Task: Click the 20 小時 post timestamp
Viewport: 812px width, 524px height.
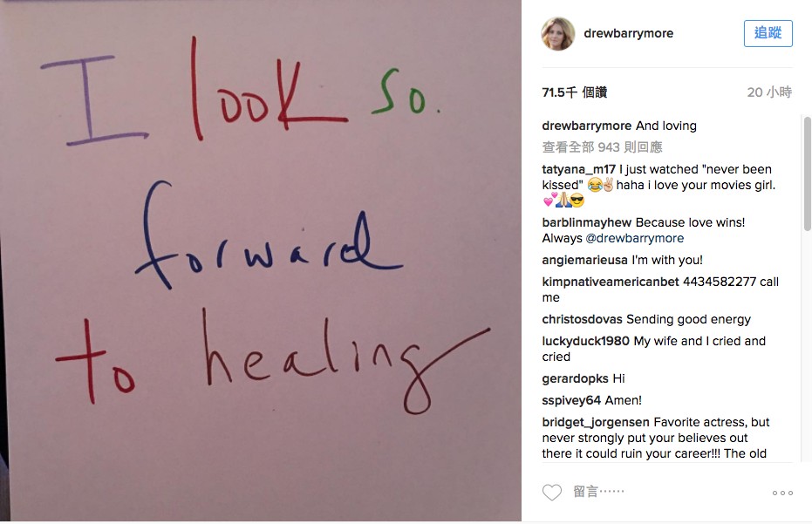Action: tap(769, 92)
